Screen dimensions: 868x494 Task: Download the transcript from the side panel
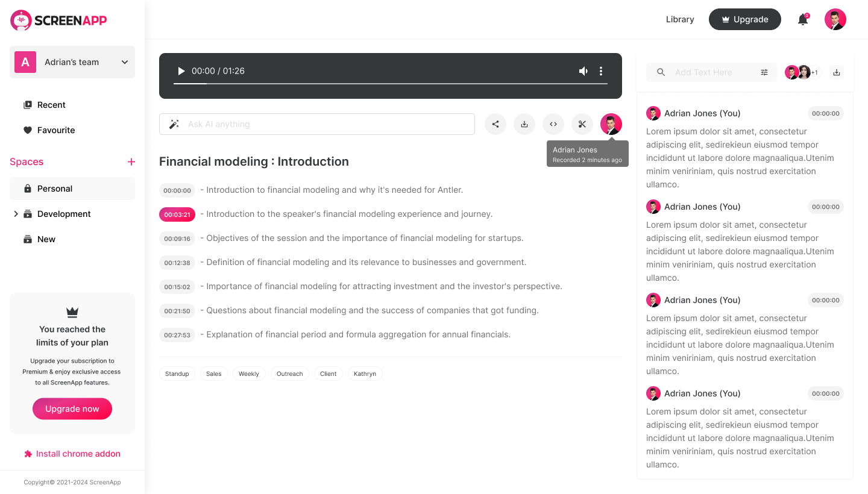[x=837, y=72]
